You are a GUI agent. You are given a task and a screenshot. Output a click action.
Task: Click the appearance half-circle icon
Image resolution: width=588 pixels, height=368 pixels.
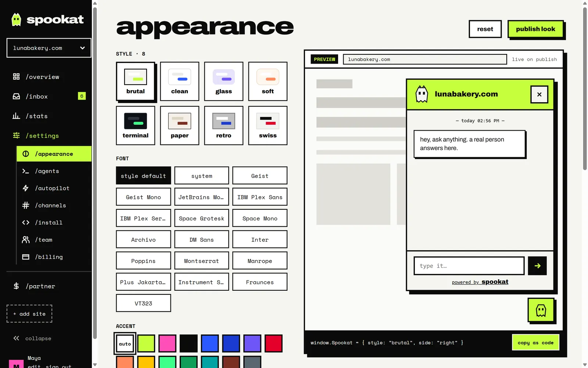coord(26,154)
